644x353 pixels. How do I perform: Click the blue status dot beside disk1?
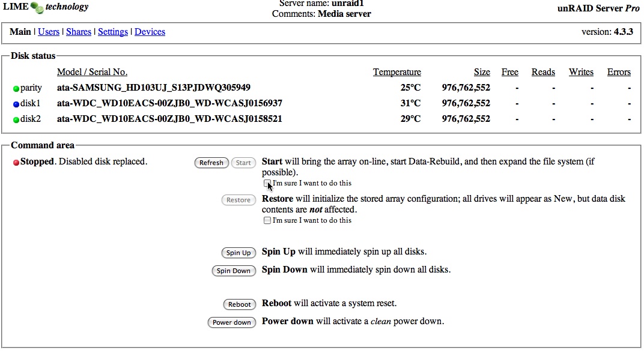(x=16, y=104)
